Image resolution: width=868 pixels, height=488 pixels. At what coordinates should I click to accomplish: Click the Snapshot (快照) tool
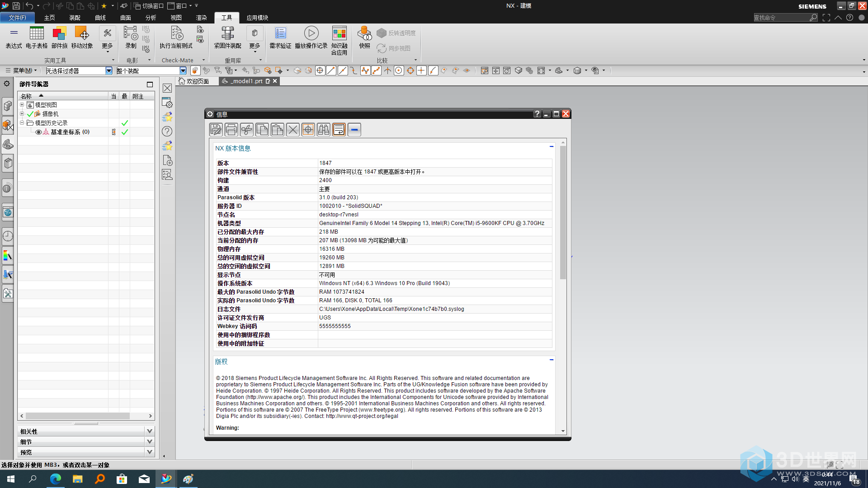364,38
